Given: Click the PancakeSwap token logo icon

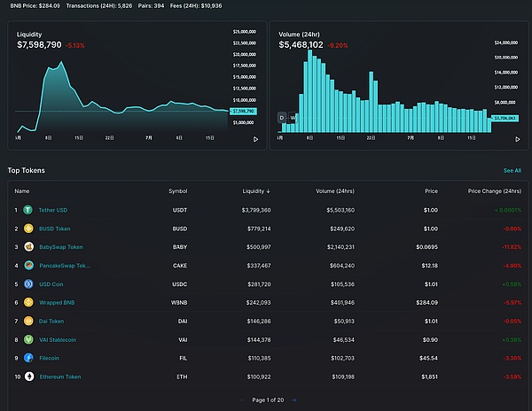Looking at the screenshot, I should pos(28,265).
